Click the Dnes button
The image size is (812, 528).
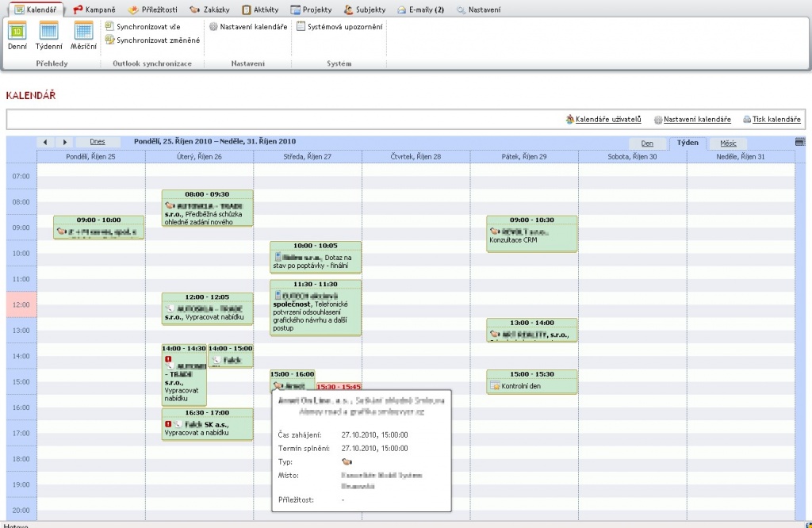(x=98, y=142)
